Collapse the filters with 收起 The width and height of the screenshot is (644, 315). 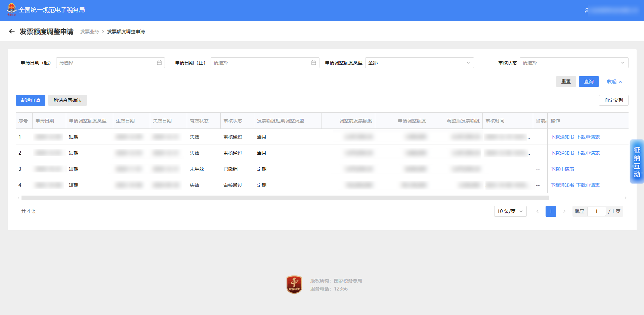tap(614, 82)
